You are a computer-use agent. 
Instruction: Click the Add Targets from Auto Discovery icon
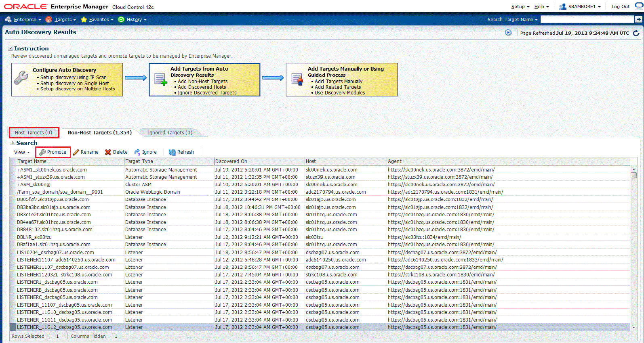click(160, 79)
